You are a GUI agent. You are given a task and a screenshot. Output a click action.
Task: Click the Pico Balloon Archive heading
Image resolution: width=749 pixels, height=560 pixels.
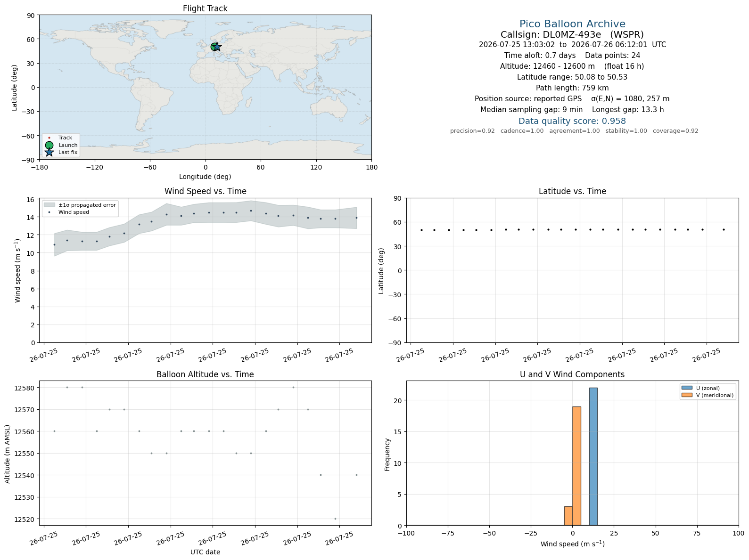[x=572, y=24]
